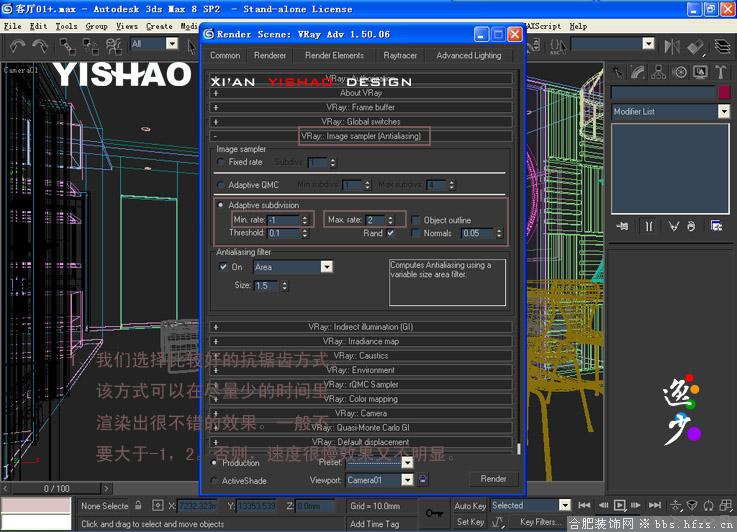Screen dimensions: 737x532
Task: Toggle the Rand checkbox
Action: pos(391,233)
